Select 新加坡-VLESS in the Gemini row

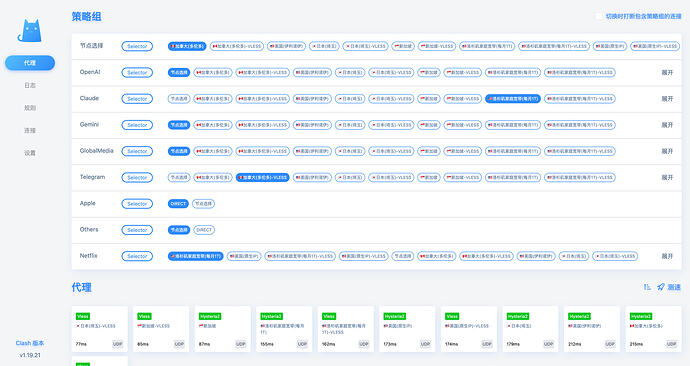[x=462, y=125]
